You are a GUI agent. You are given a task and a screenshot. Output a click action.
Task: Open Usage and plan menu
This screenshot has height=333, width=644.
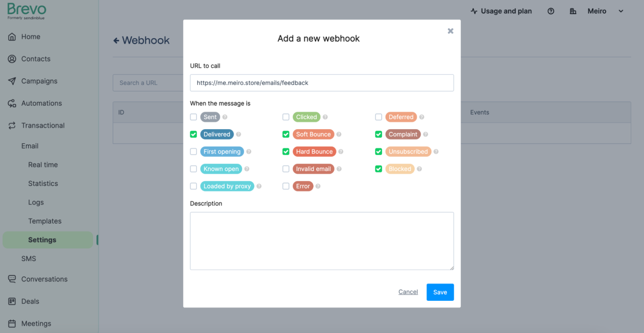[x=501, y=11]
